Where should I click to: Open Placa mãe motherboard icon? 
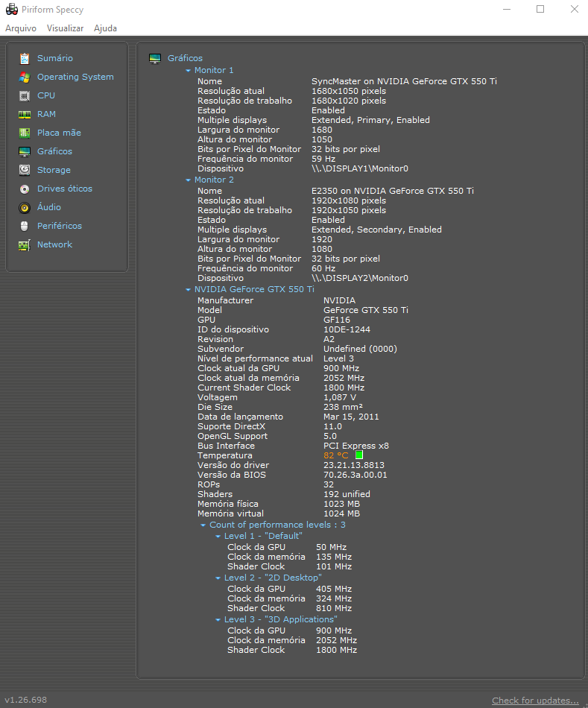(x=25, y=133)
